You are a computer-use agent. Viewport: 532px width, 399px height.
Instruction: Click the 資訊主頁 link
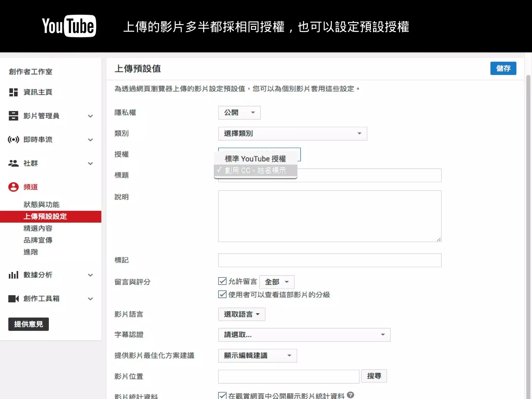click(38, 92)
